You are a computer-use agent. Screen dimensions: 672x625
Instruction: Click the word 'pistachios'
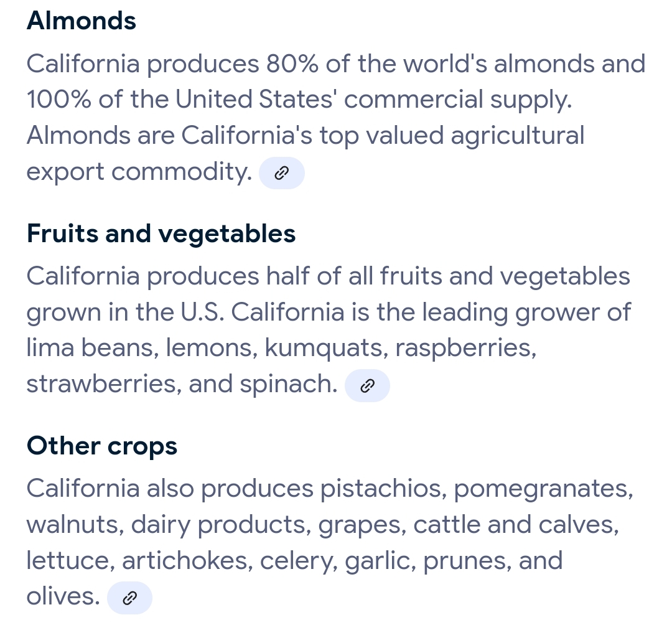point(381,489)
